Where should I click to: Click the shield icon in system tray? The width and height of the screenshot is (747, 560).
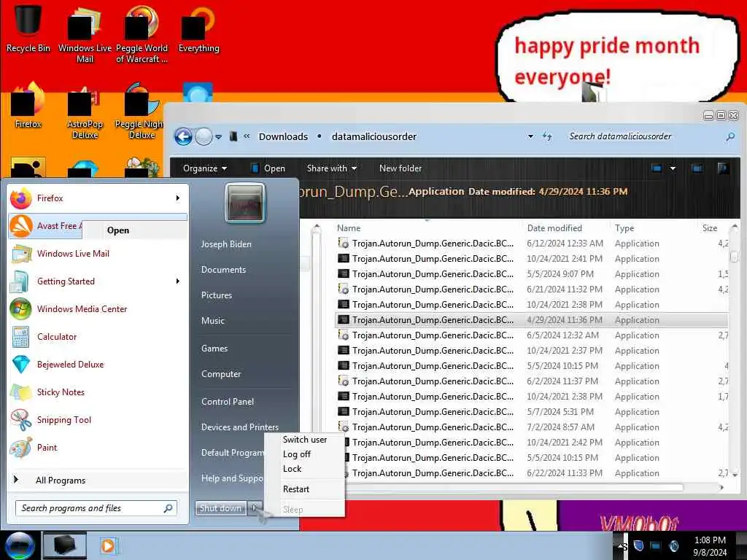pyautogui.click(x=638, y=545)
